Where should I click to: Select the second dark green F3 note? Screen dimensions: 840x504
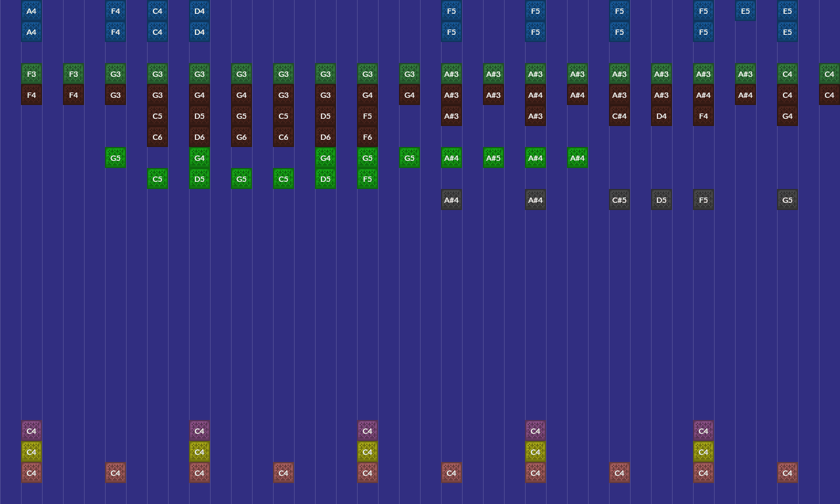click(73, 73)
